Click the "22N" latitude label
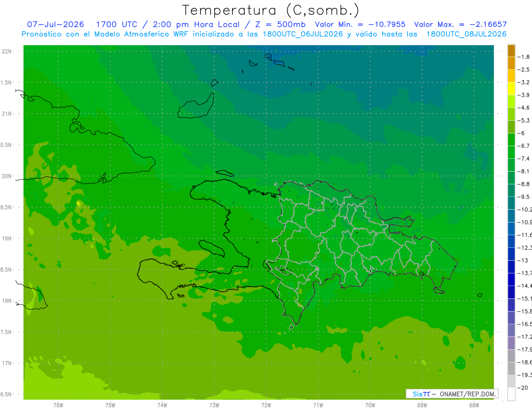Screen dimensions: 532x411 (7, 51)
